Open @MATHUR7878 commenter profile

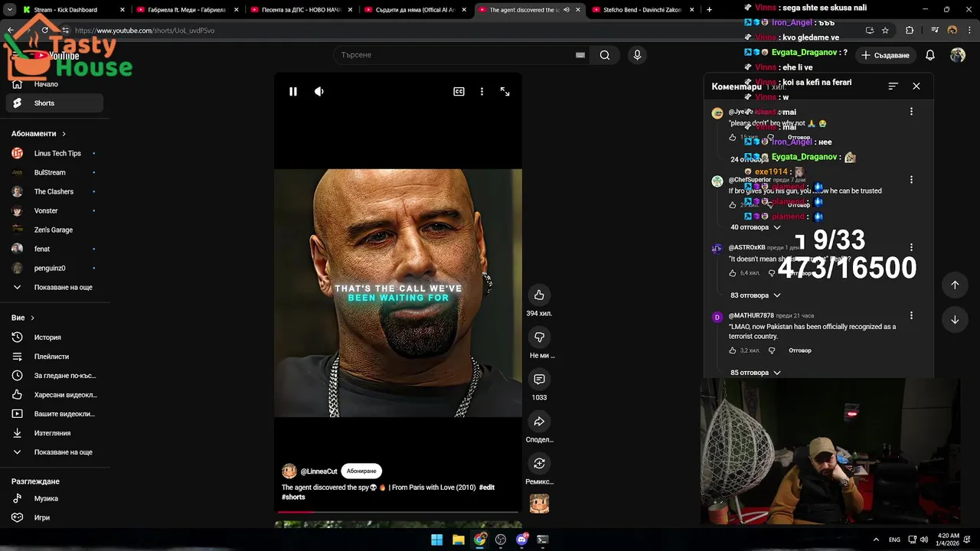click(751, 315)
